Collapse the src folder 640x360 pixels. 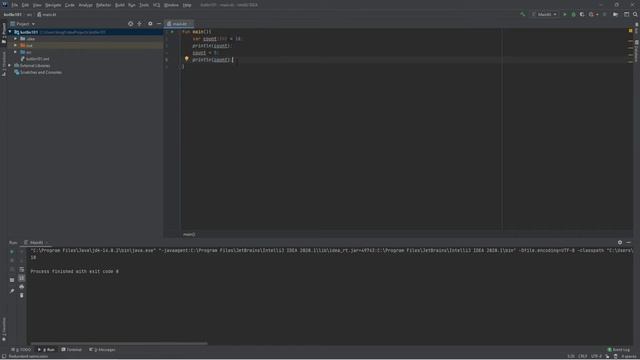[x=16, y=52]
